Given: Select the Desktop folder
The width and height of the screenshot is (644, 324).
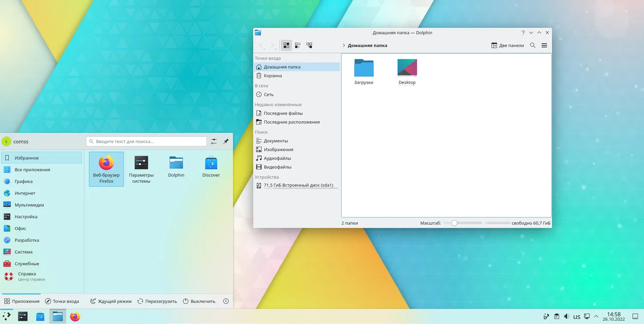Looking at the screenshot, I should click(407, 72).
